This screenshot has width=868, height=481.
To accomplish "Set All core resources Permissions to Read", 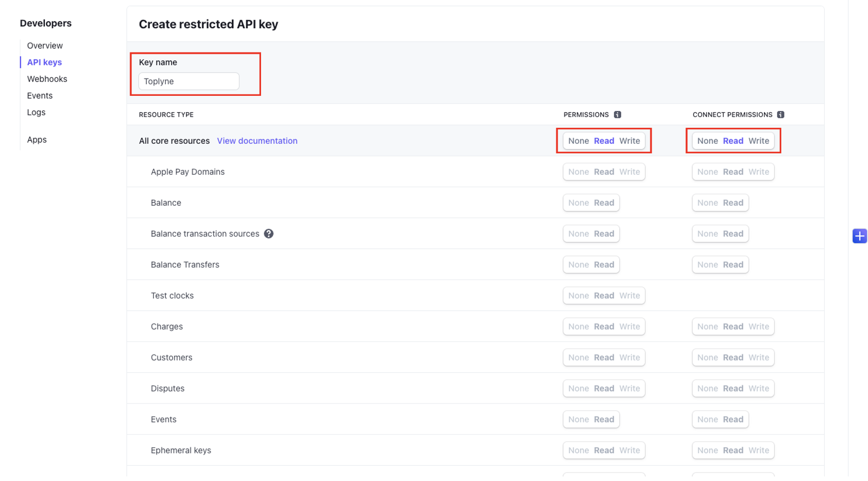I will (x=604, y=141).
